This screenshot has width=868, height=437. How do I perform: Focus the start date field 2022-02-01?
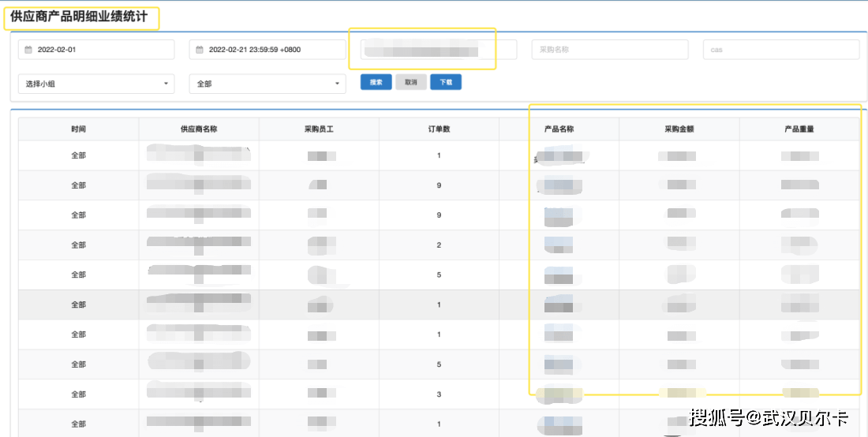[96, 50]
